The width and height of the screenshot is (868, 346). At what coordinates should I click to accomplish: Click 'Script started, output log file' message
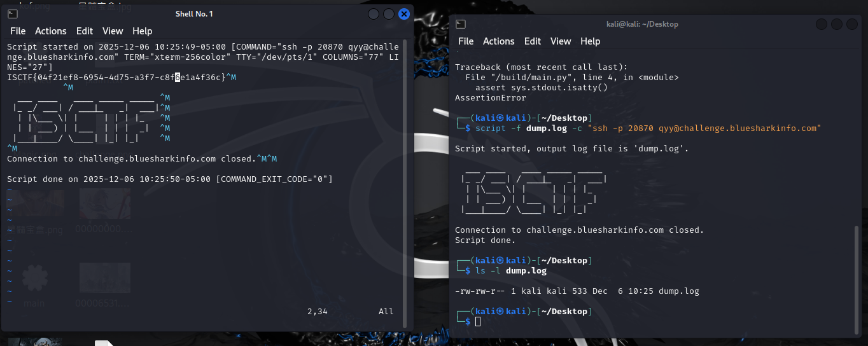572,149
